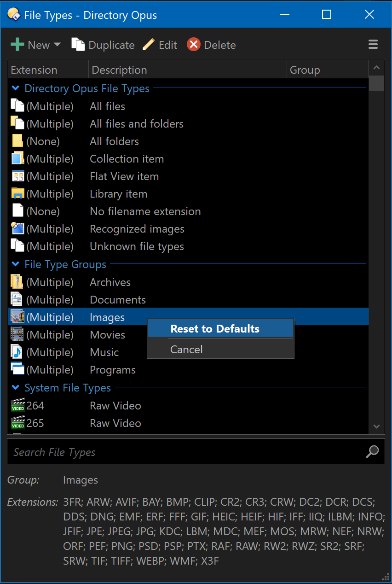Select the 'Archives' row text

pos(110,282)
